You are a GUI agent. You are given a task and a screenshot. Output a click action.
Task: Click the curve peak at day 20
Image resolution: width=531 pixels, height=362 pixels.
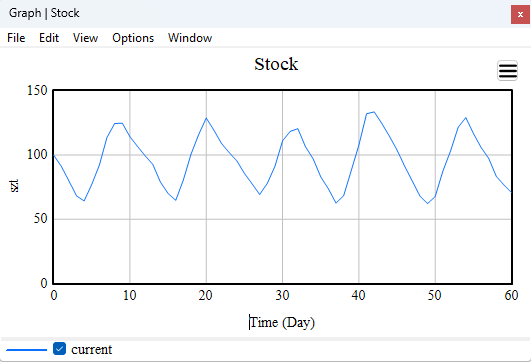point(206,118)
